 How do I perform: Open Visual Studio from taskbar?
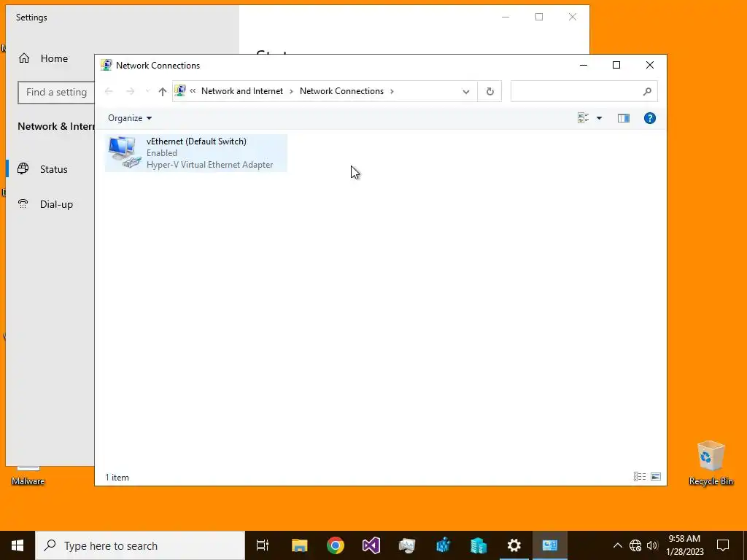pos(371,545)
